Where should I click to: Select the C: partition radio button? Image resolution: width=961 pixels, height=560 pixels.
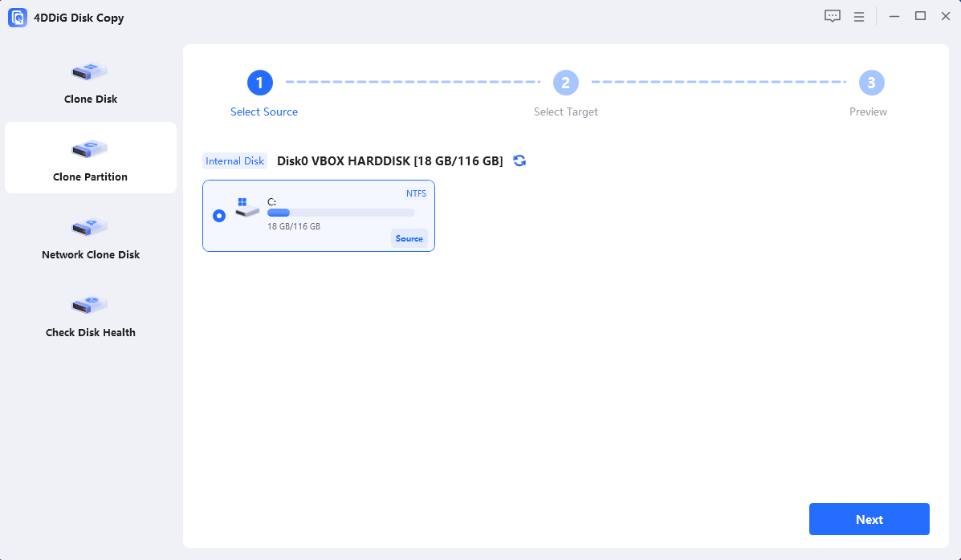(219, 216)
